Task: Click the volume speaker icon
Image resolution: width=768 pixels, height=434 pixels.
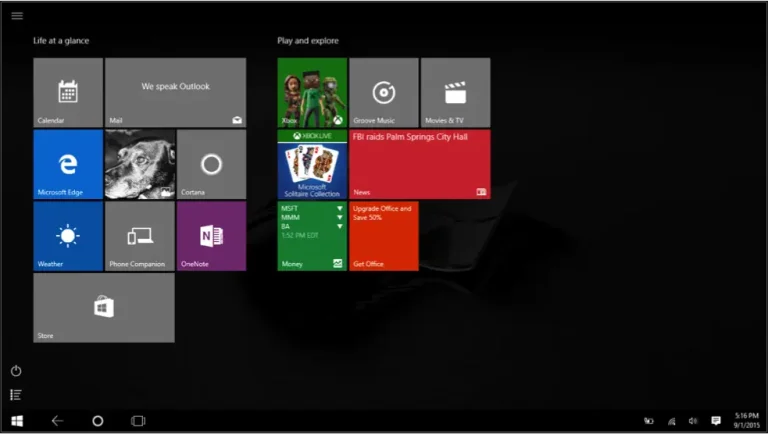Action: coord(693,421)
